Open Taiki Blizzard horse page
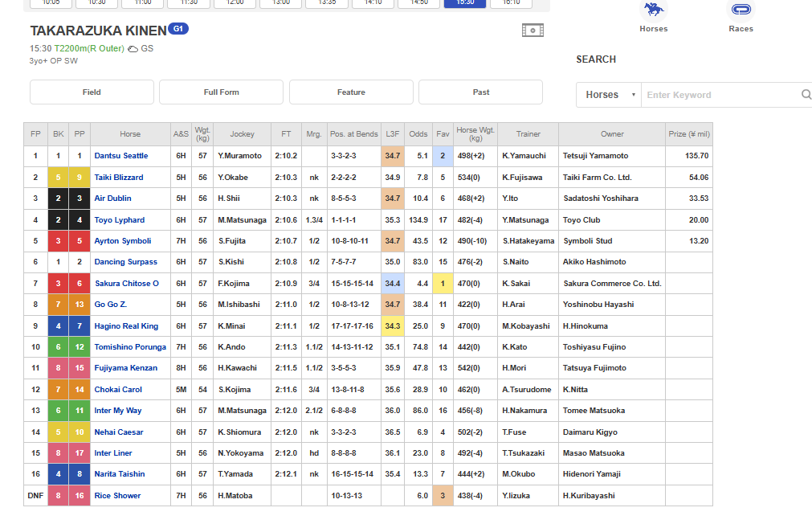The height and width of the screenshot is (524, 812). point(119,178)
